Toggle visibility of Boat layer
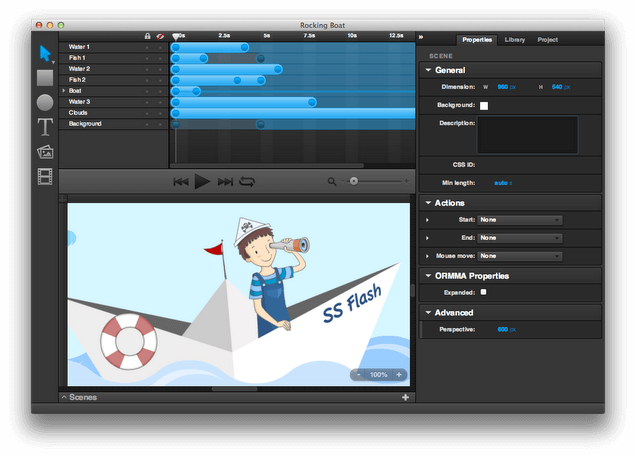636x457 pixels. coord(160,91)
